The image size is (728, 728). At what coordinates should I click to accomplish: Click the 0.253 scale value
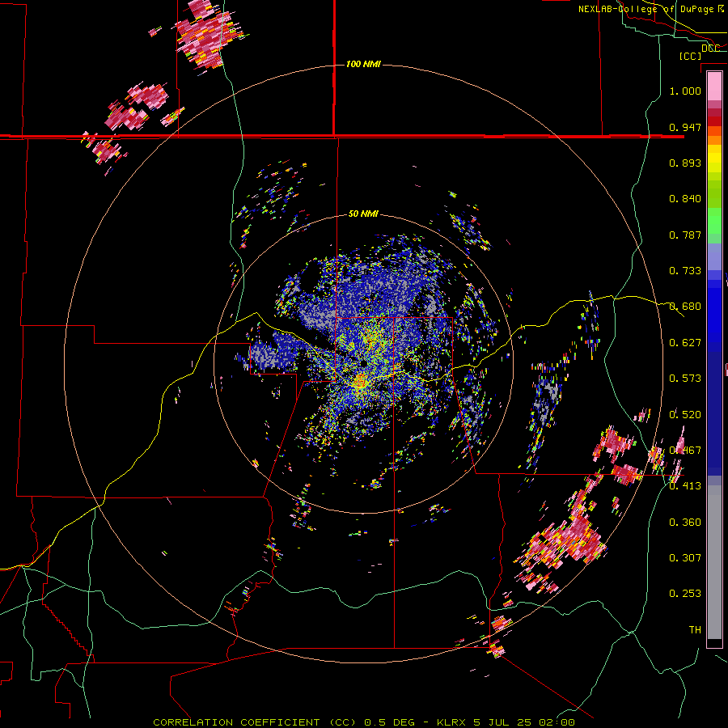click(685, 594)
